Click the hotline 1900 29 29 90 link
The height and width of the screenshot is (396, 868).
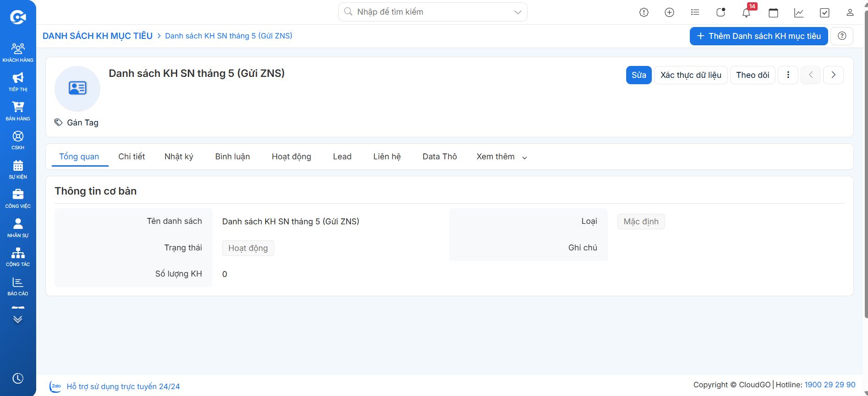click(830, 385)
